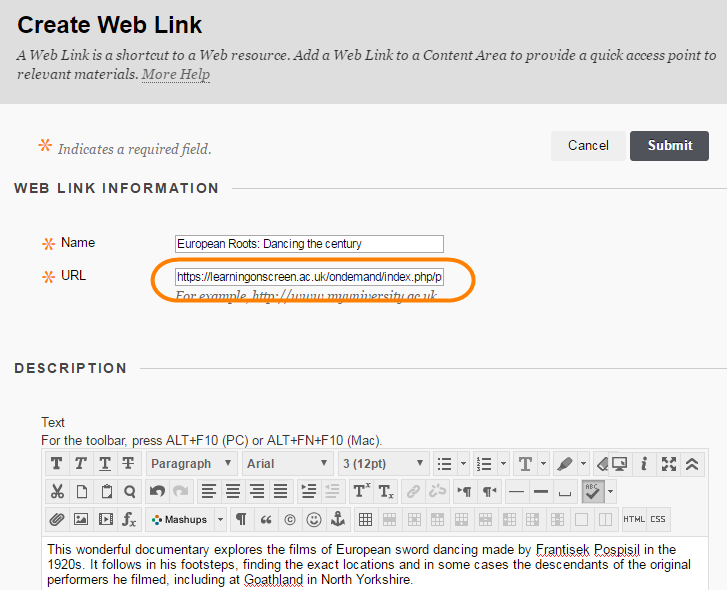Click the Undo arrow icon
Viewport: 727px width, 590px height.
[157, 492]
